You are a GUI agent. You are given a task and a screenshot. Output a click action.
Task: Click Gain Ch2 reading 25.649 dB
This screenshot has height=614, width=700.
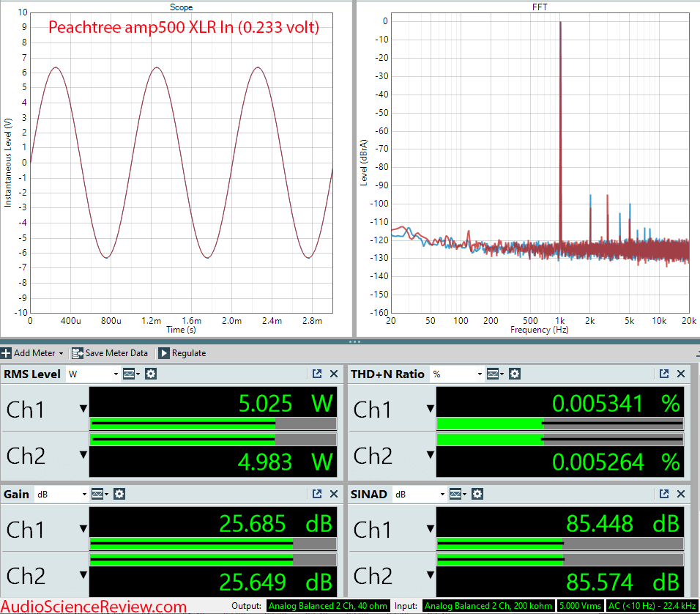tap(276, 582)
